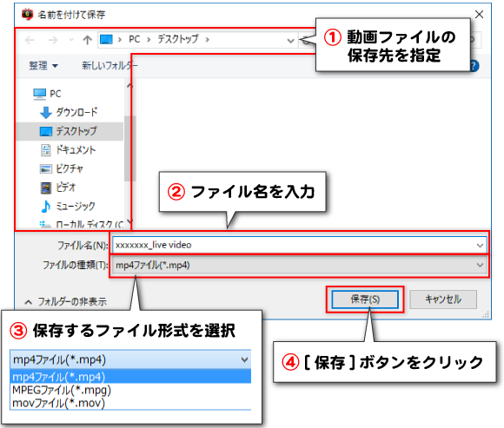
Task: Select ピクチャ folder icon
Action: (x=46, y=168)
